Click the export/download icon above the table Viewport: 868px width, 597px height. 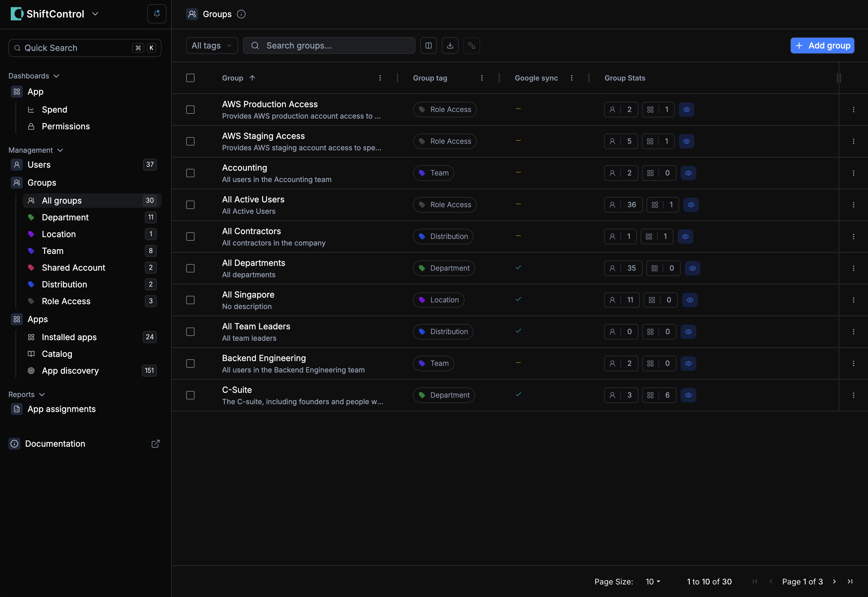450,45
